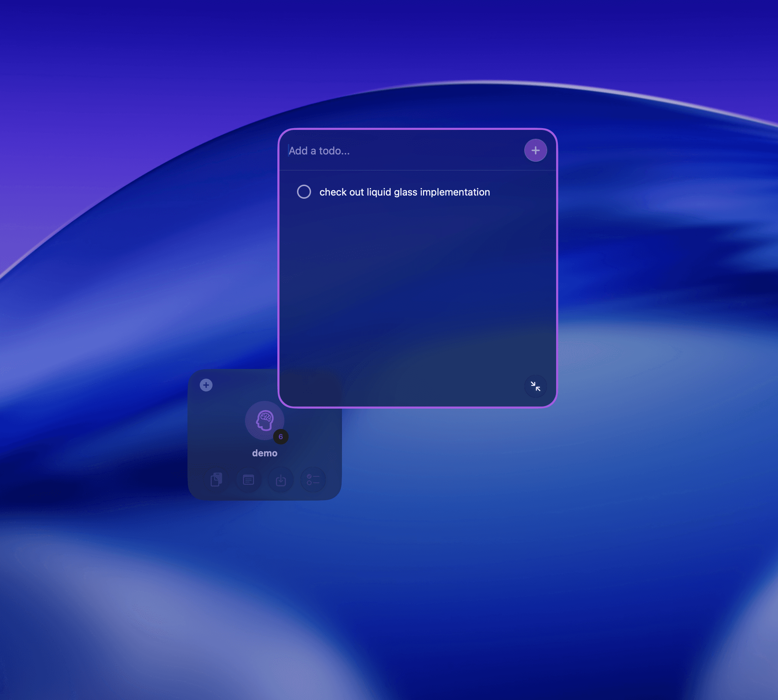Click the download tray icon in widget
The width and height of the screenshot is (778, 700).
tap(281, 480)
